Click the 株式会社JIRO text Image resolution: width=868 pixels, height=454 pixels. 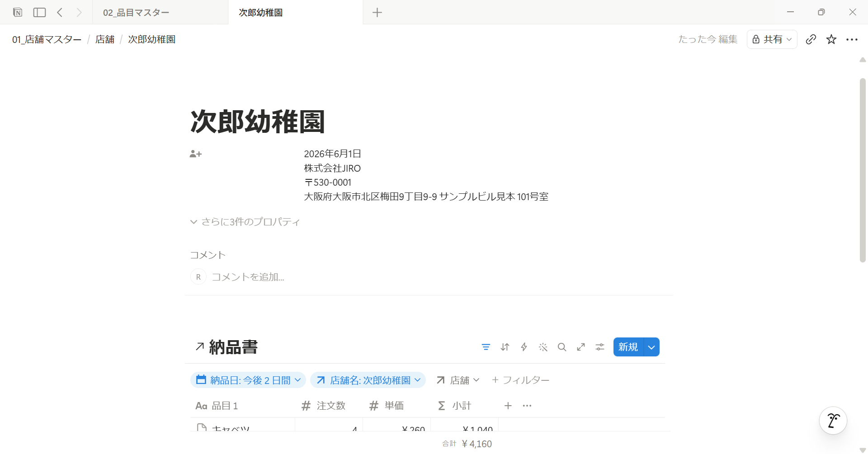click(332, 168)
